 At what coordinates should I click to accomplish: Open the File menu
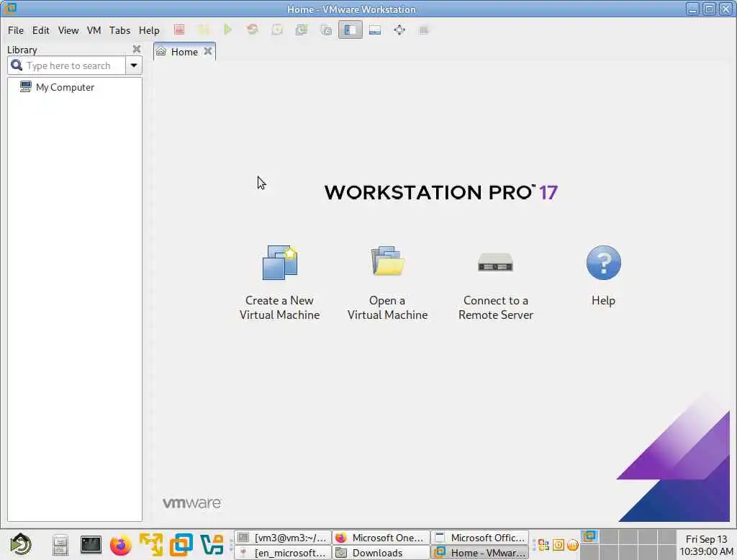[x=16, y=30]
